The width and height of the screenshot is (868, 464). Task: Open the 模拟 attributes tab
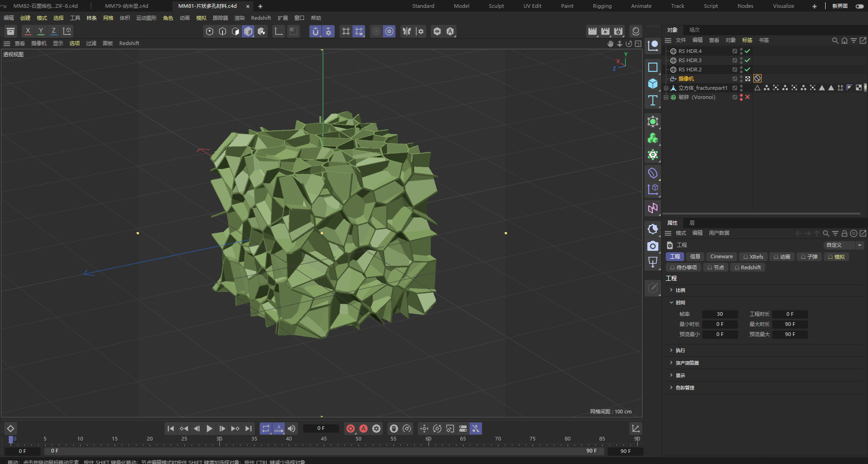coord(836,257)
